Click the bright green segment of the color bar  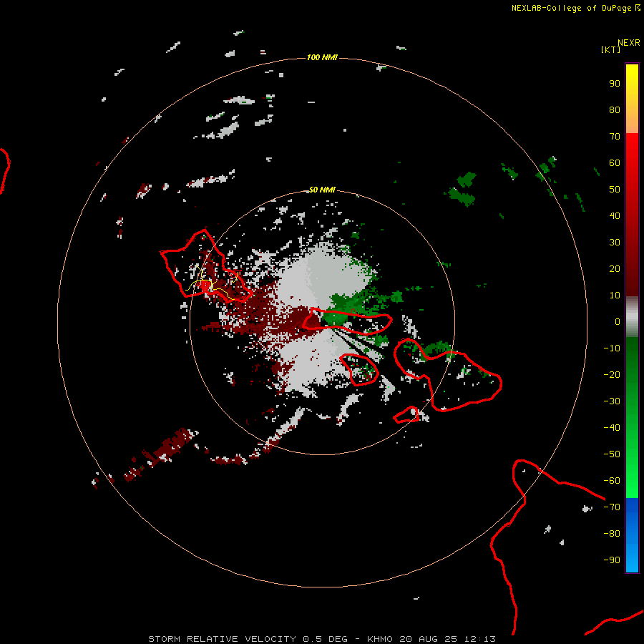coord(632,418)
